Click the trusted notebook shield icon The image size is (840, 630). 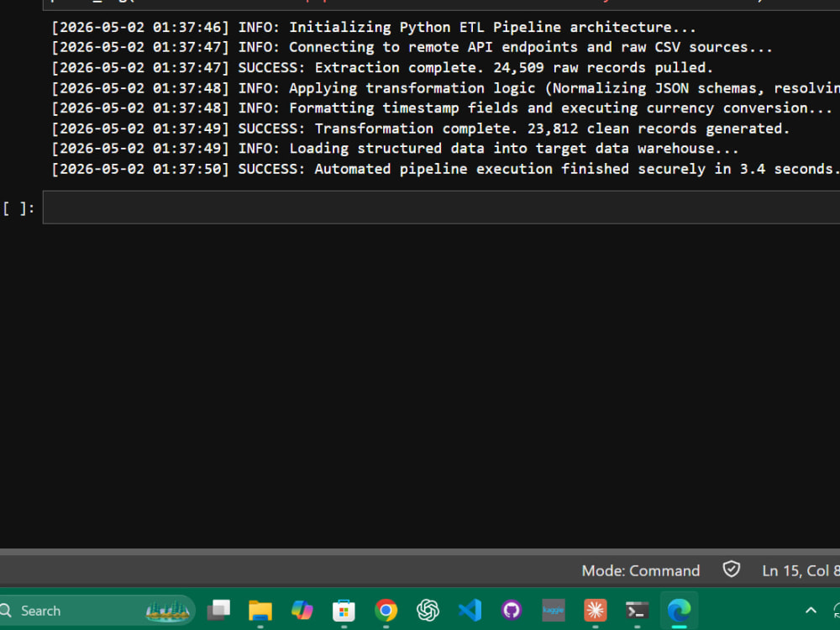(732, 570)
